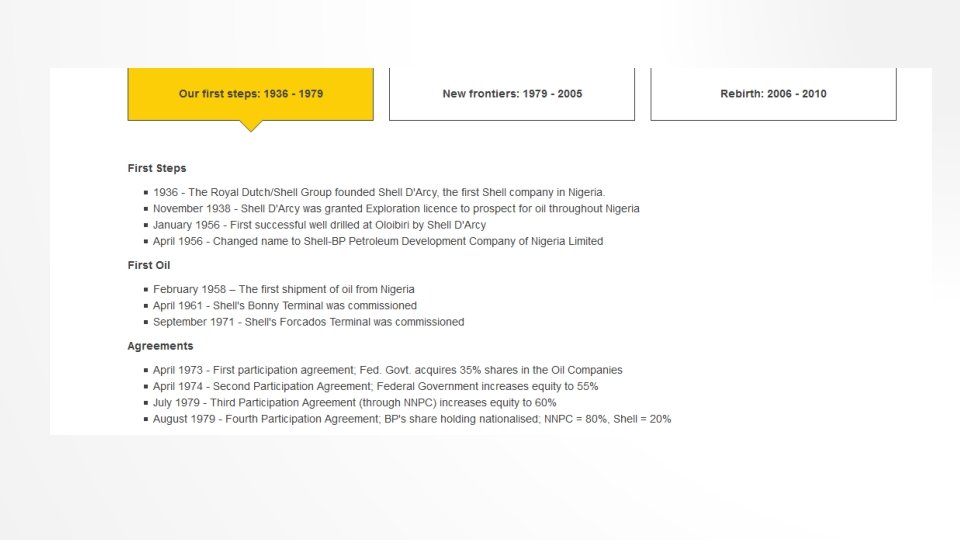960x540 pixels.
Task: Click the Agreements heading
Action: tap(160, 346)
